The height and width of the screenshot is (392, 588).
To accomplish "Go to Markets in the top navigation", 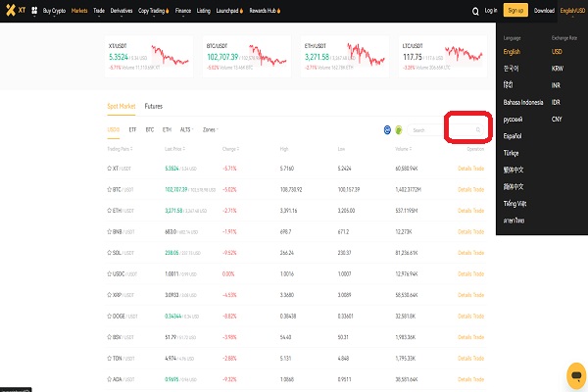I will pyautogui.click(x=79, y=11).
